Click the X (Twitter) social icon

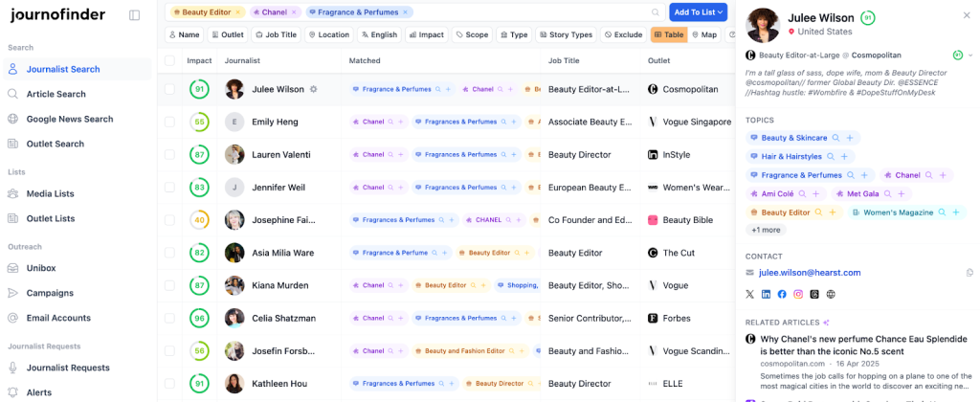(750, 294)
